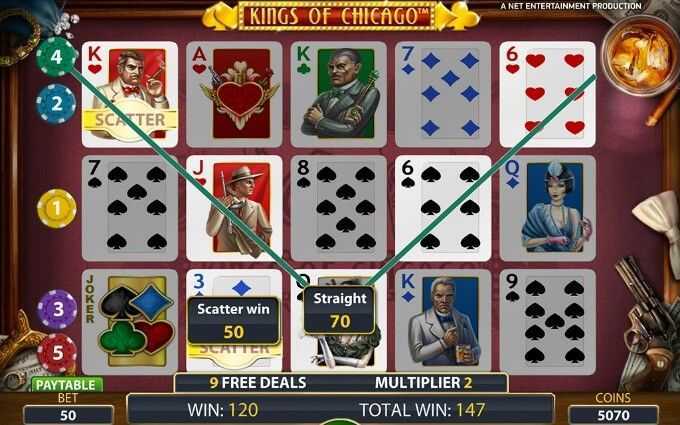
Task: Select the blue payline 2 chip
Action: [57, 104]
